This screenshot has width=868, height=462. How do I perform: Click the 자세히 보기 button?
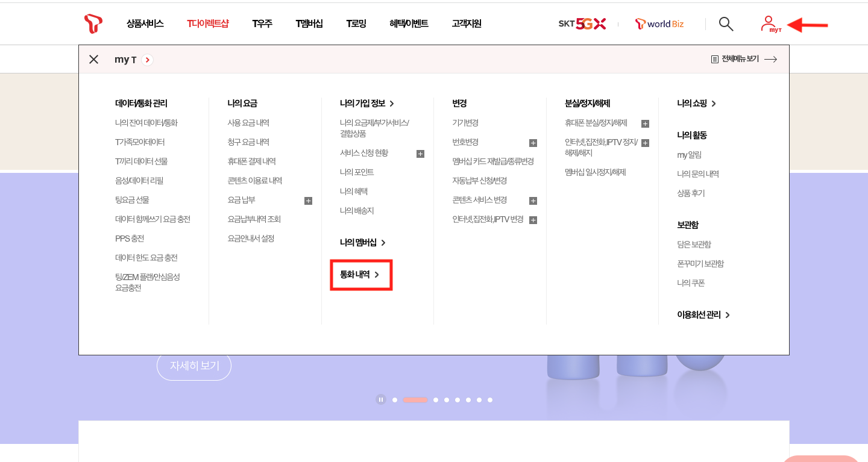194,366
